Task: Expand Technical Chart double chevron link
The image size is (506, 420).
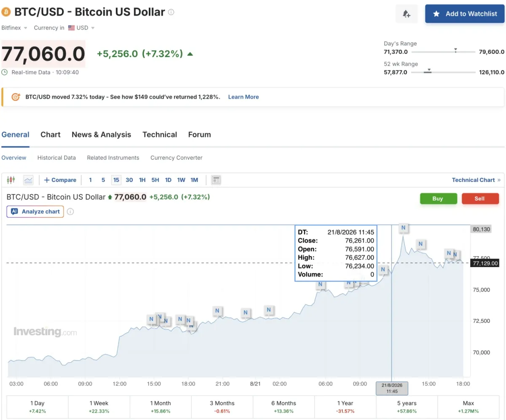Action: [x=476, y=180]
